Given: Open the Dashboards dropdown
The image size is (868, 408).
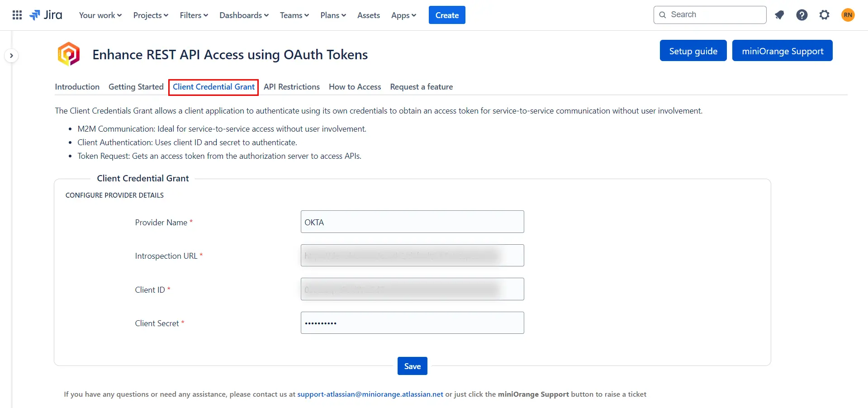Looking at the screenshot, I should click(244, 15).
